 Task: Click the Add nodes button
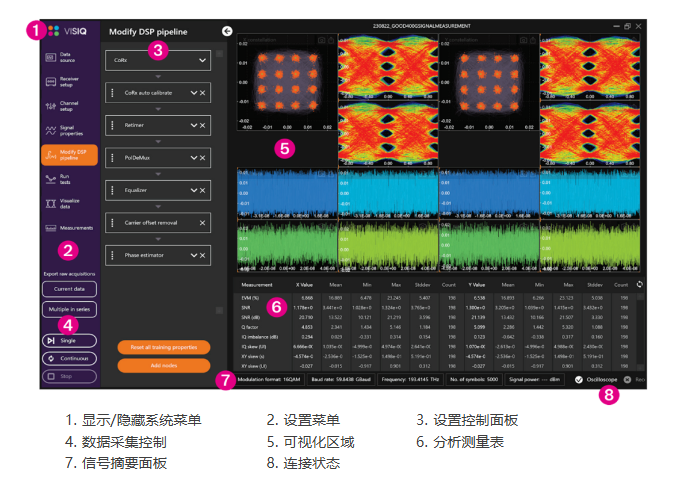point(164,365)
